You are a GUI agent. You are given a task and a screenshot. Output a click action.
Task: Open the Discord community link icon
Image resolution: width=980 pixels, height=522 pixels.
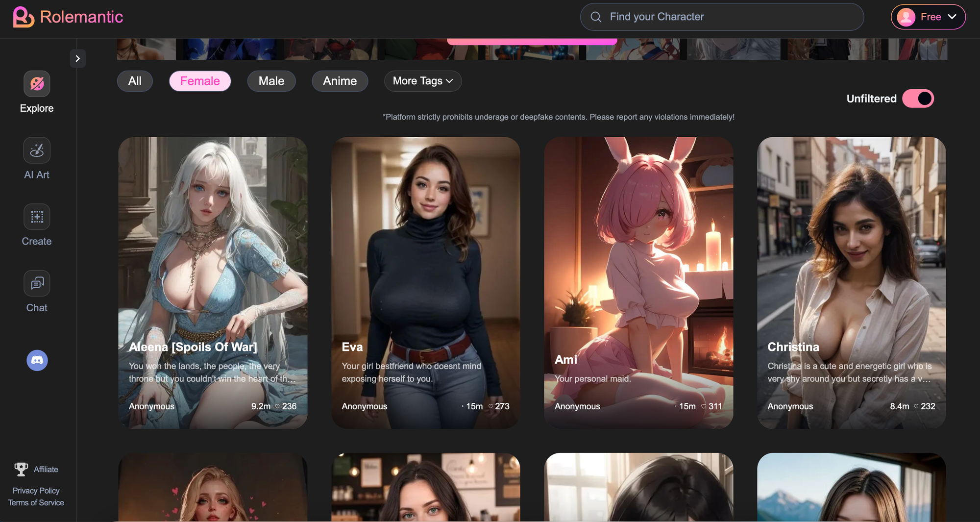pyautogui.click(x=37, y=360)
